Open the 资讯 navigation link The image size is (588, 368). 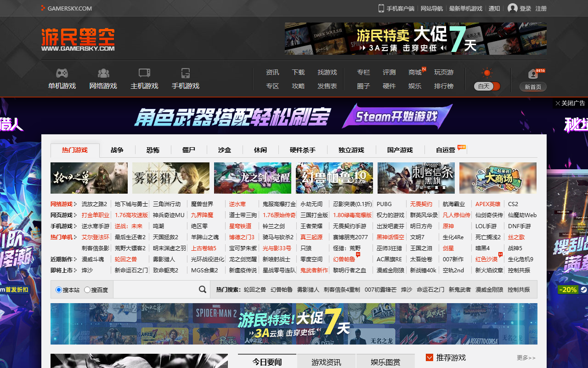pos(272,72)
